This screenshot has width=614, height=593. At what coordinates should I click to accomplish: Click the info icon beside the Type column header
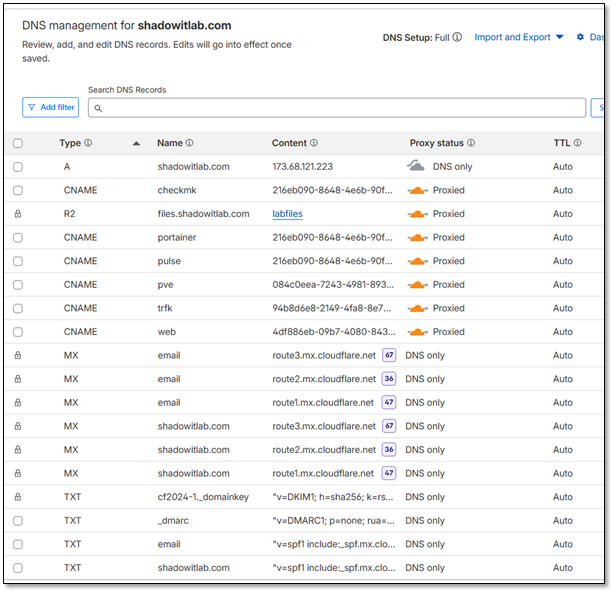point(88,143)
